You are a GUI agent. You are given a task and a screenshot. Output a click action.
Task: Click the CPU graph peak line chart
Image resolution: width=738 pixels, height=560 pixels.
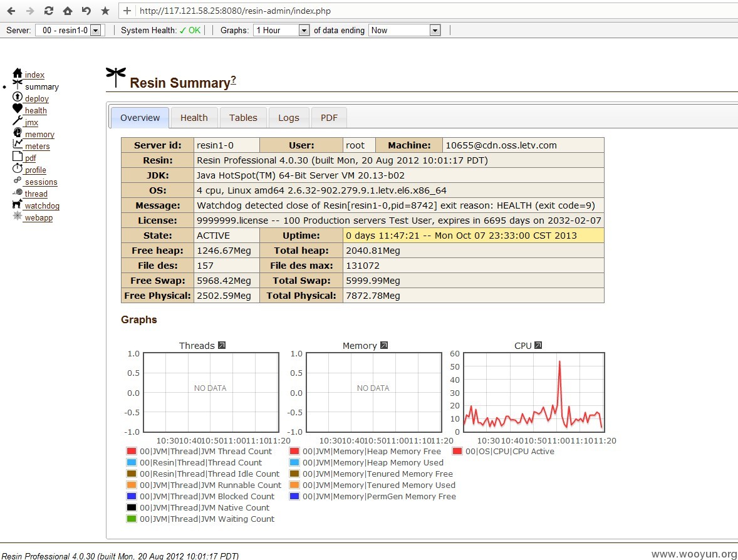[x=534, y=393]
